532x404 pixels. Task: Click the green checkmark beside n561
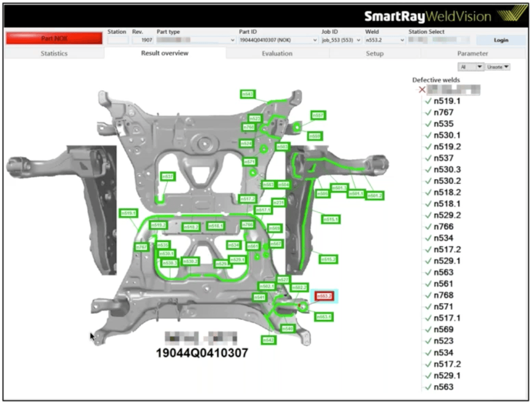pyautogui.click(x=428, y=284)
